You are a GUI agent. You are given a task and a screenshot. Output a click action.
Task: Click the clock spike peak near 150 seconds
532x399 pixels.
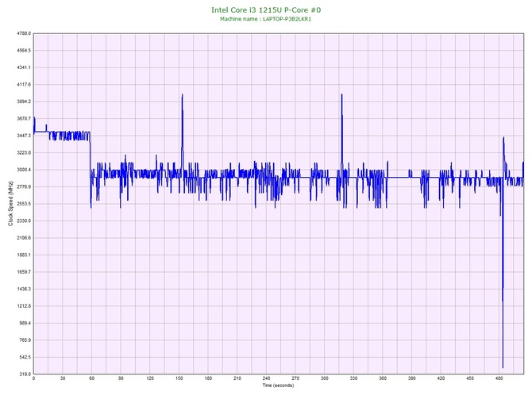tap(183, 95)
